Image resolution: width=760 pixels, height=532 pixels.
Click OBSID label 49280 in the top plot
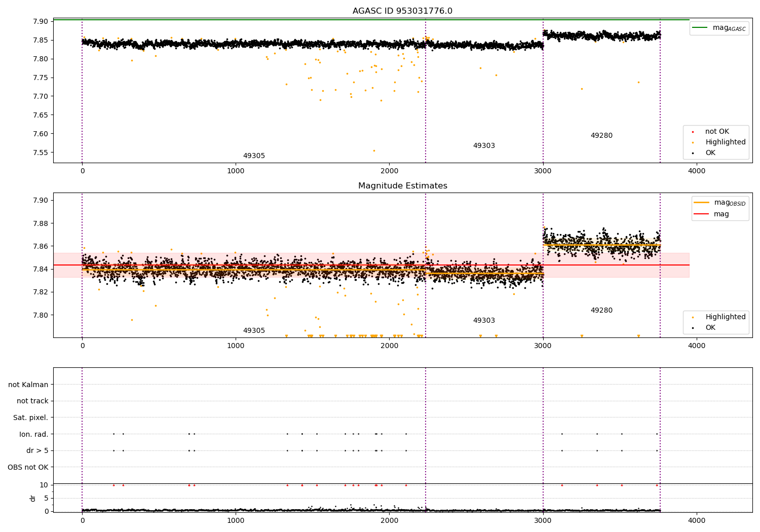(601, 136)
